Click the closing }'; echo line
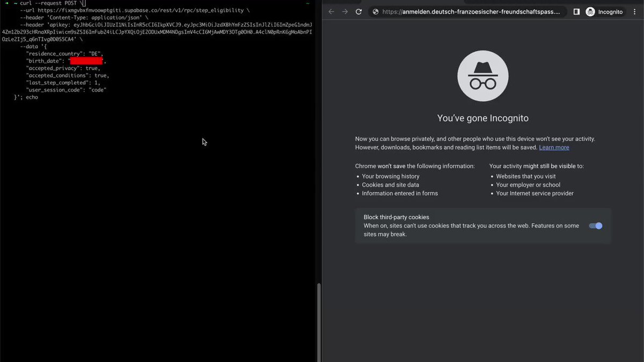 (26, 97)
